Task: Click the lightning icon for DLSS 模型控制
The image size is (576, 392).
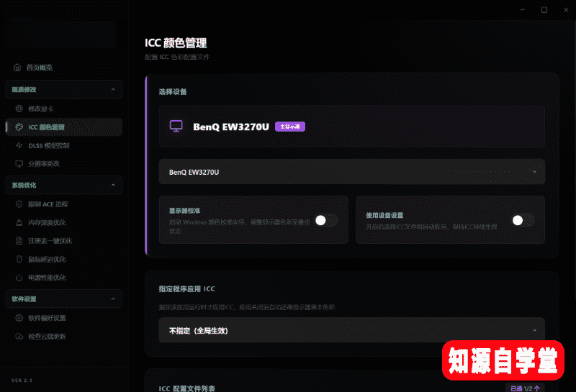Action: point(19,145)
